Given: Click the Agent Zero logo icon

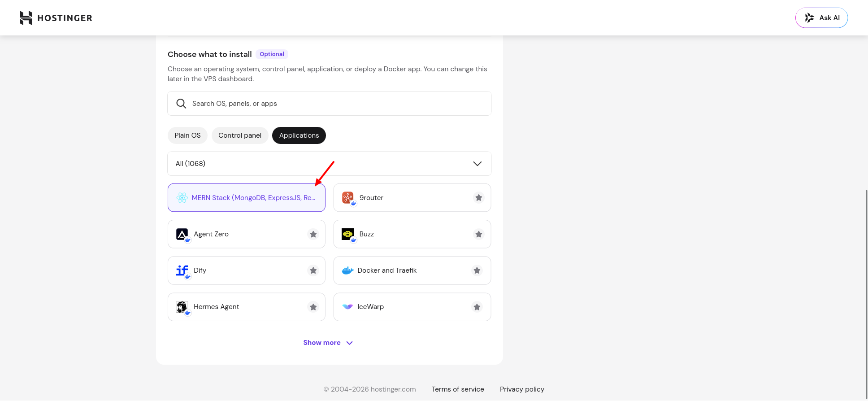Looking at the screenshot, I should click(182, 234).
